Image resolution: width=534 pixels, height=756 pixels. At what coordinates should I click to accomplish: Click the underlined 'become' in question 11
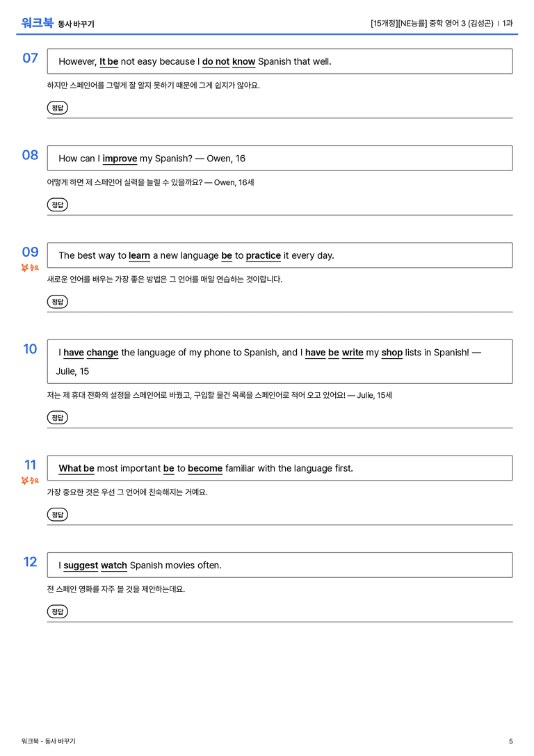pos(205,469)
